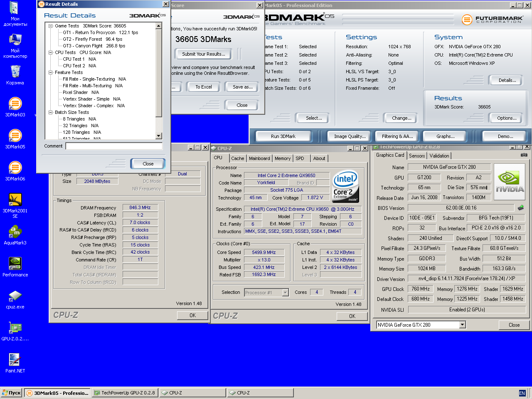Launch the Paint.NET desktop icon
The width and height of the screenshot is (532, 399).
(x=15, y=363)
